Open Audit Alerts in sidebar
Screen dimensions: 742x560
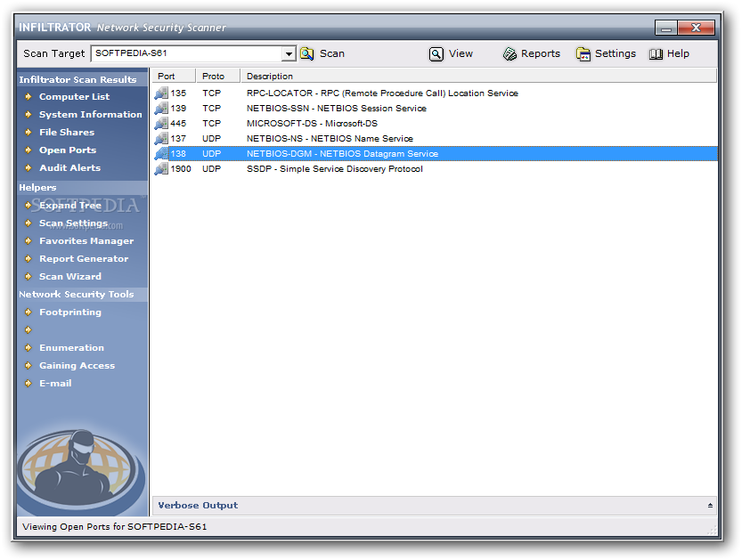point(70,168)
